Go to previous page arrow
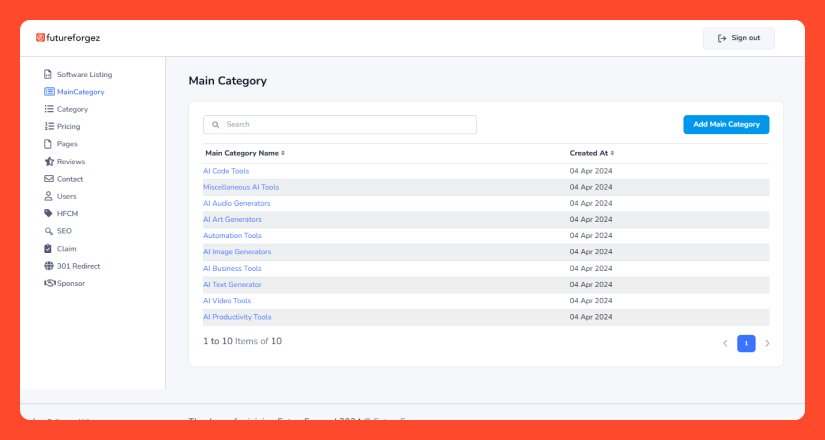This screenshot has width=825, height=440. pyautogui.click(x=725, y=343)
